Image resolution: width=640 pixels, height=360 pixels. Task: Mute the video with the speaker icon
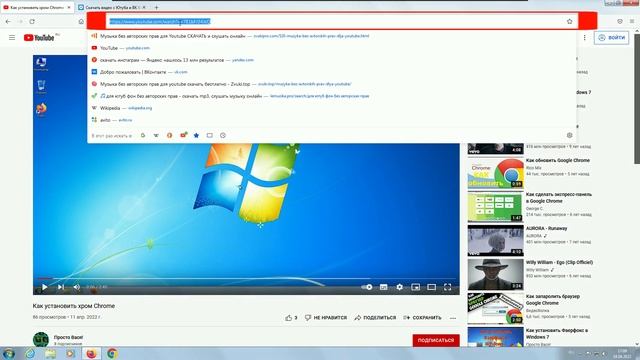pyautogui.click(x=76, y=287)
